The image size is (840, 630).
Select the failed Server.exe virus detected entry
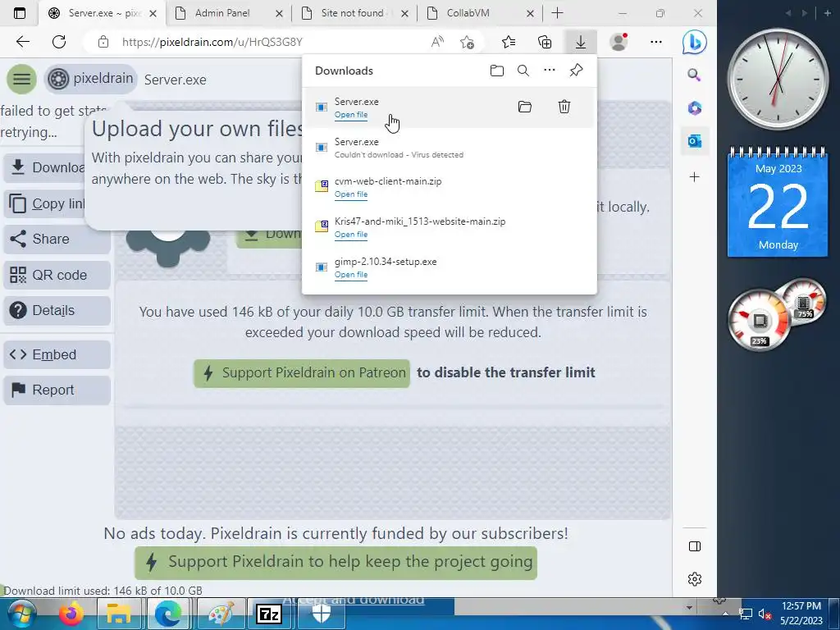[449, 148]
